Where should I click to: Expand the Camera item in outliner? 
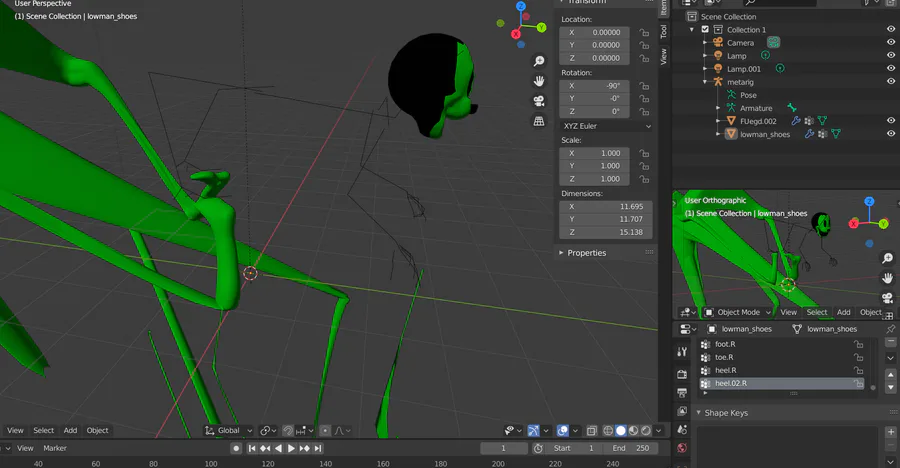705,42
